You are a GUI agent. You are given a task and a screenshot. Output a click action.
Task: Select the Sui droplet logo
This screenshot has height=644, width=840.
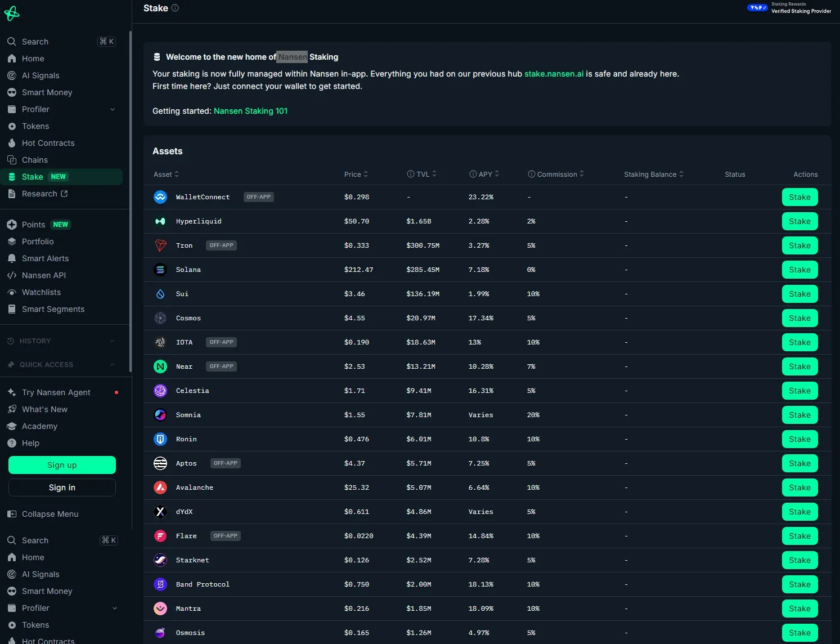[160, 294]
